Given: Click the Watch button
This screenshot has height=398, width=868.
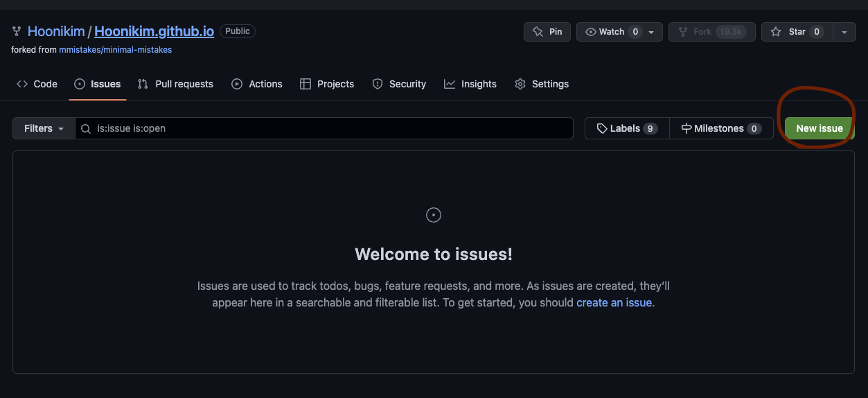Looking at the screenshot, I should 619,32.
